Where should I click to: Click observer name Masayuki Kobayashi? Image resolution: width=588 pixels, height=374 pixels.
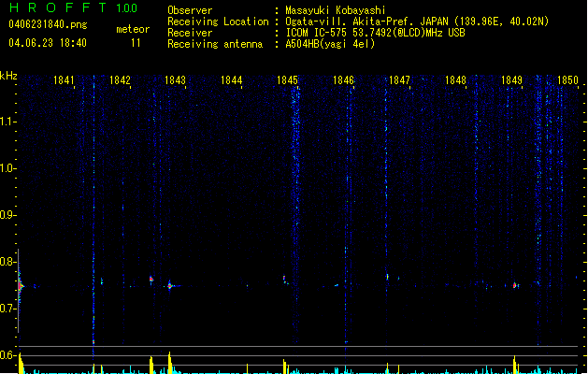point(336,10)
